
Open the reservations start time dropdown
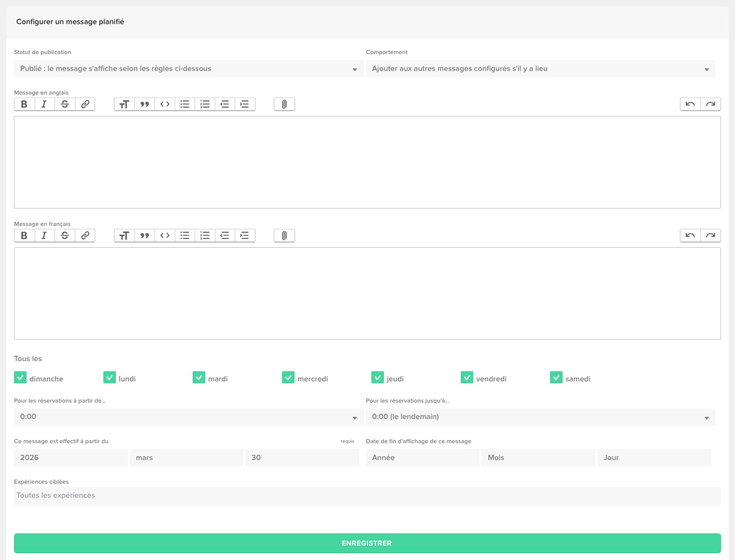(x=188, y=417)
